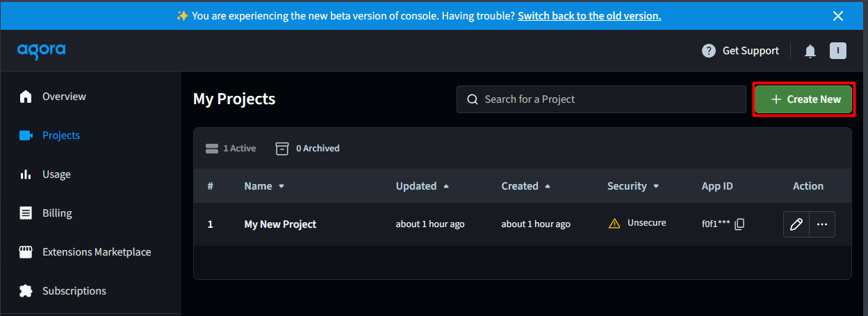Image resolution: width=868 pixels, height=316 pixels.
Task: Follow the Switch back to old version link
Action: (x=589, y=15)
